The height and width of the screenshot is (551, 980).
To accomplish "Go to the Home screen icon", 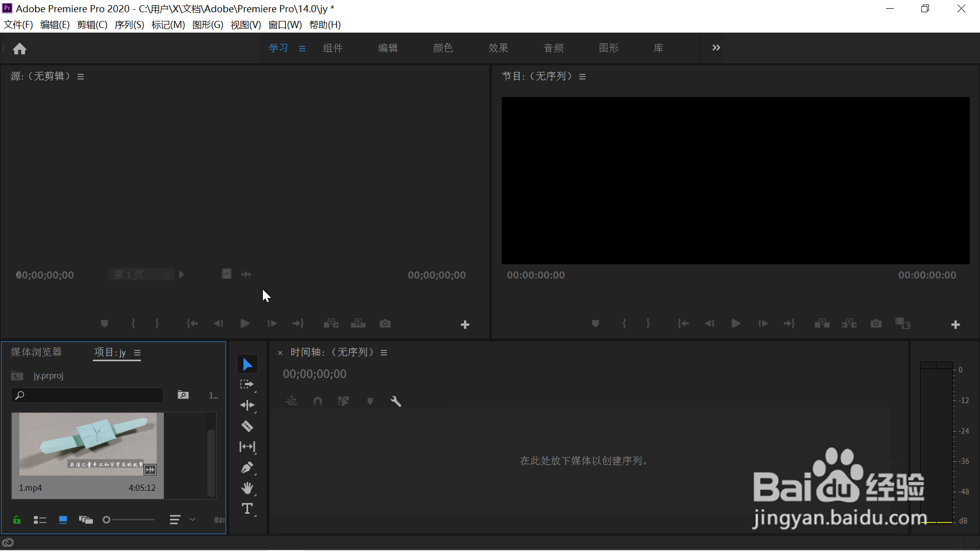I will click(x=19, y=48).
